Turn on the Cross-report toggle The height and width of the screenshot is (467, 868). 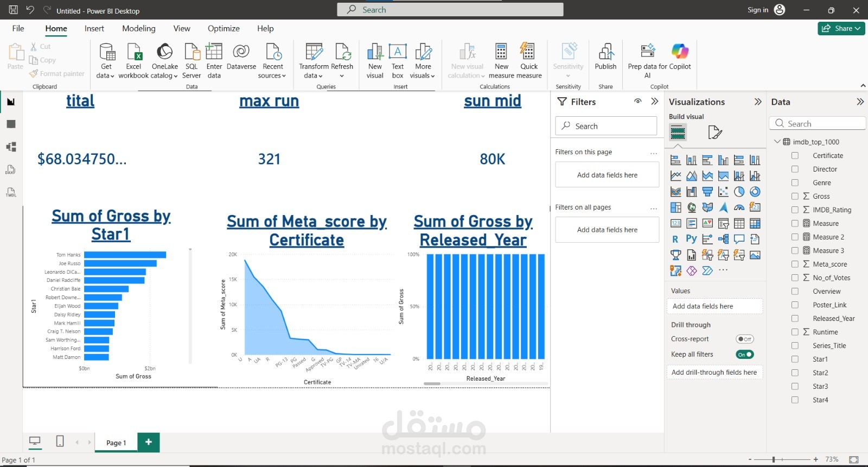(x=745, y=339)
